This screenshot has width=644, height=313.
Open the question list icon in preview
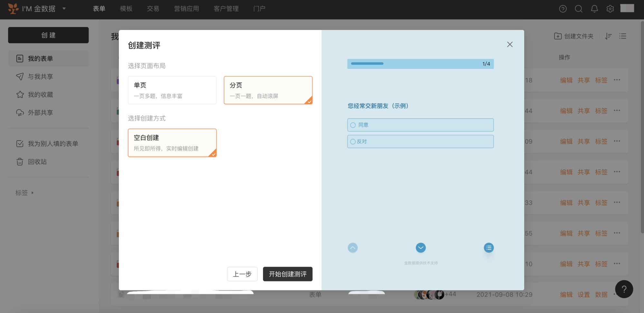click(489, 248)
